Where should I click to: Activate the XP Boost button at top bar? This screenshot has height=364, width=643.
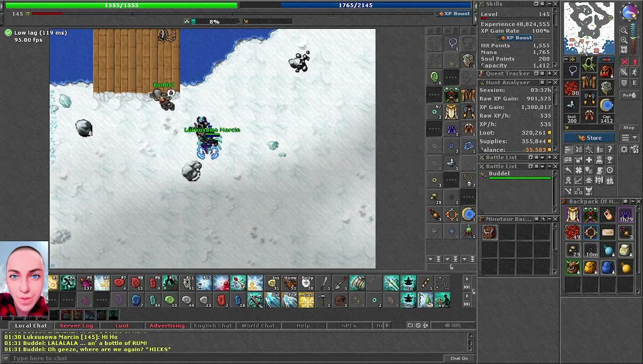[453, 14]
